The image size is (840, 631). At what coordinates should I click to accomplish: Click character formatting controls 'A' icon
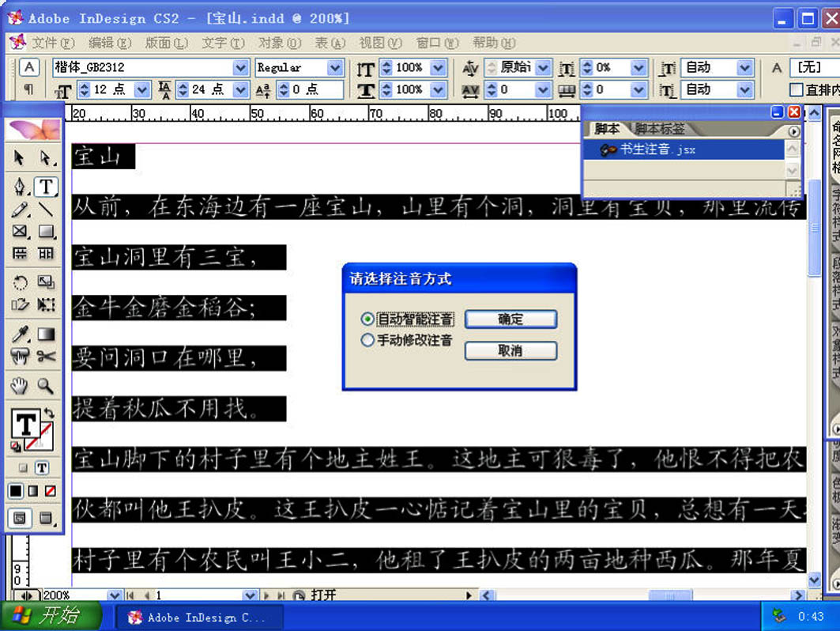pos(29,67)
